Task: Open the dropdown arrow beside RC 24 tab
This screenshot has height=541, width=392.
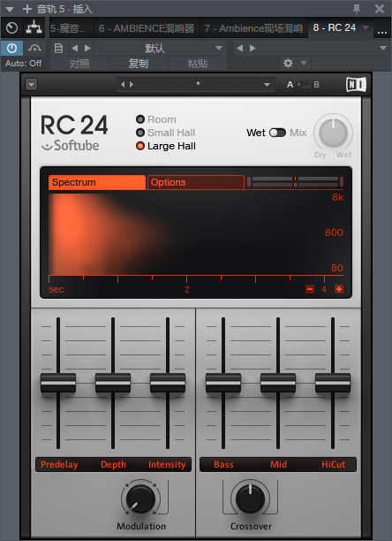Action: (x=366, y=27)
